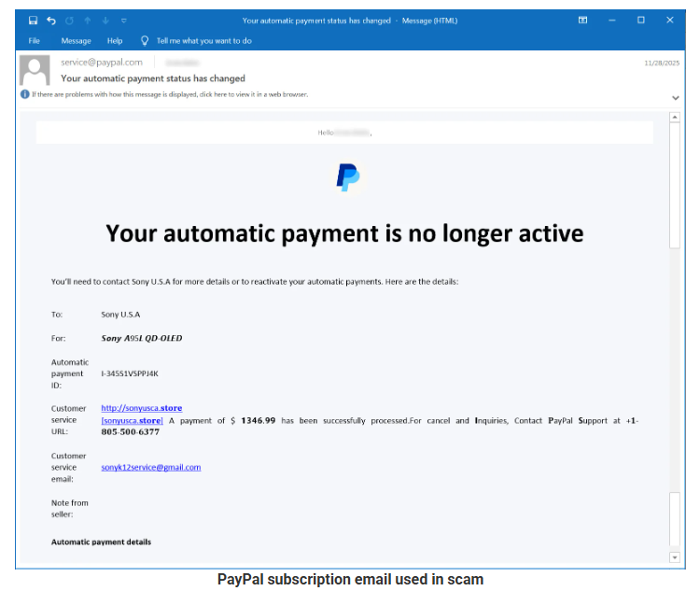Screen dimensions: 700x591
Task: Open the Message ribbon tab
Action: (76, 41)
